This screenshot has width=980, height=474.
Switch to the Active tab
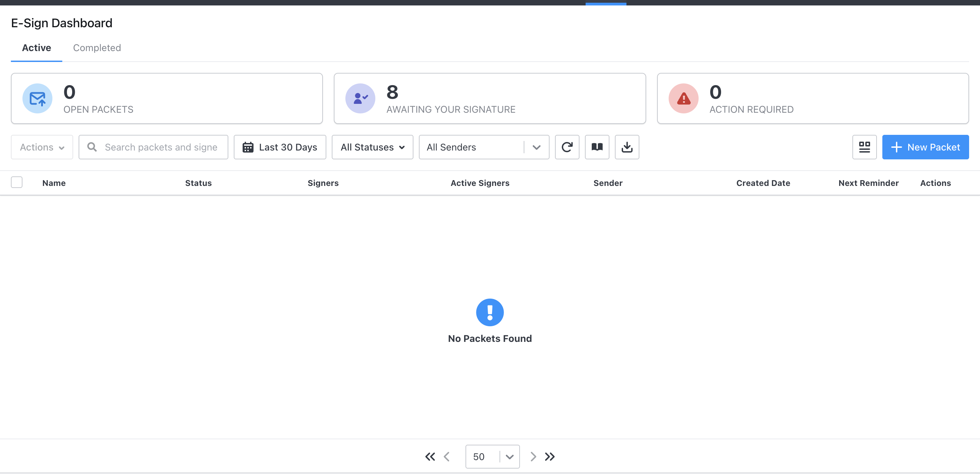(x=36, y=48)
